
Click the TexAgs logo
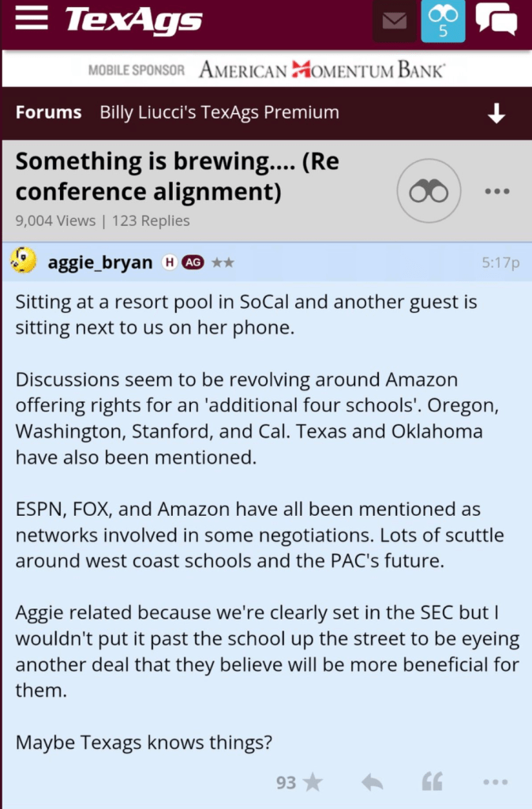pyautogui.click(x=133, y=21)
